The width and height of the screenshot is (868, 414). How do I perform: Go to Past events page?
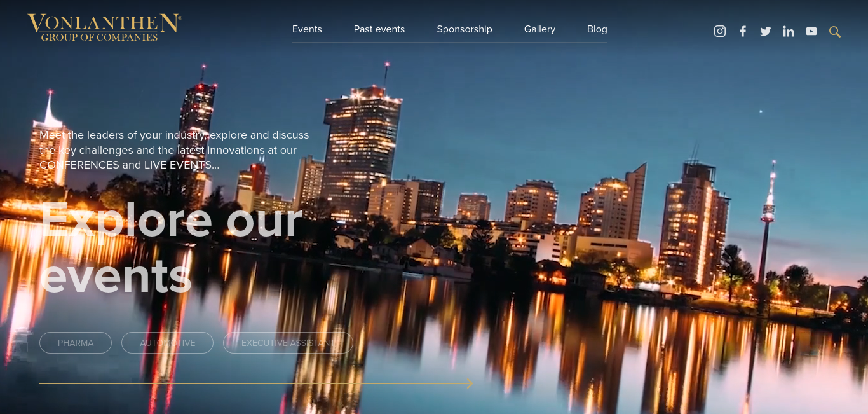pyautogui.click(x=379, y=29)
